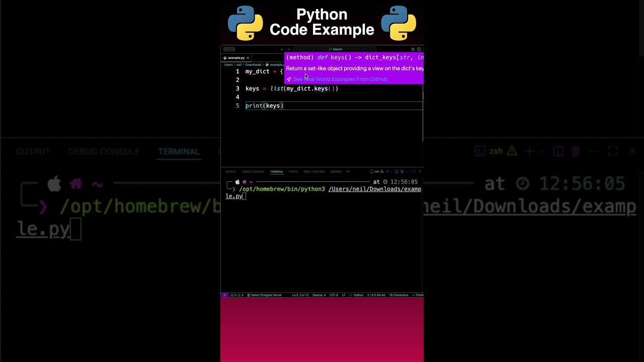Create a new terminal with the plus icon
Screen dimensions: 644x362
click(387, 171)
